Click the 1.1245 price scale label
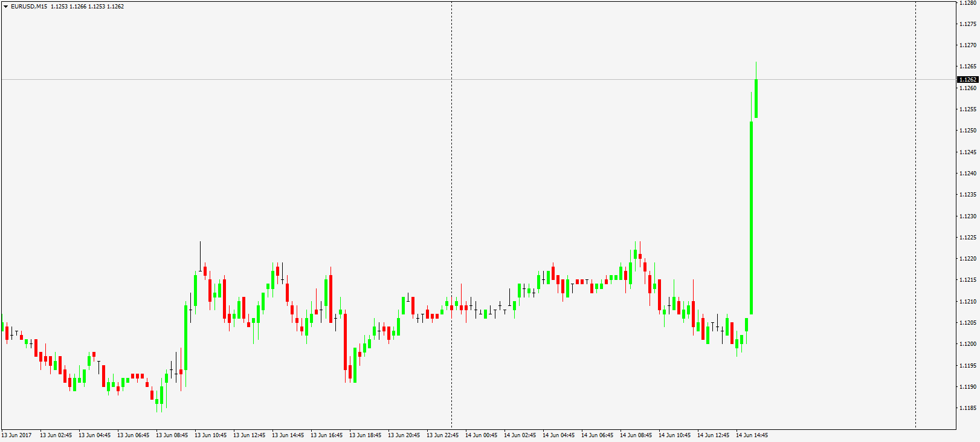Screen dimensions: 980x442 pos(968,152)
